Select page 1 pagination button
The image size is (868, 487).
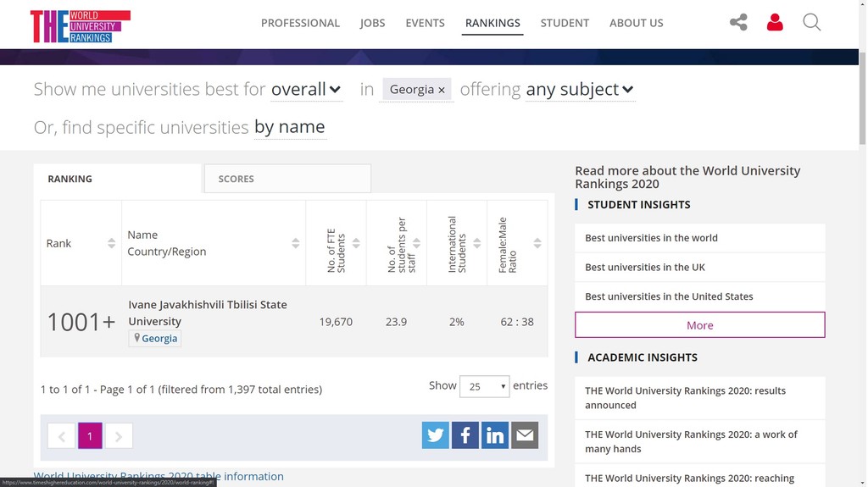pos(90,436)
